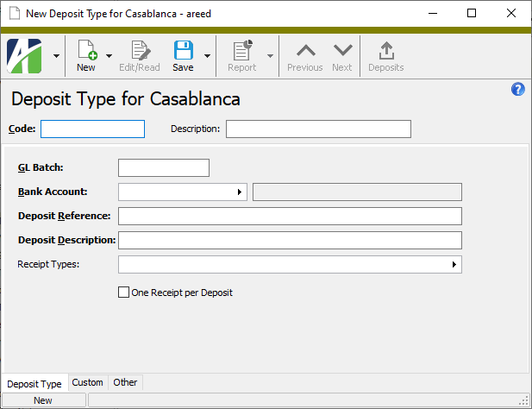
Task: Expand the application logo menu arrow
Action: tap(56, 56)
